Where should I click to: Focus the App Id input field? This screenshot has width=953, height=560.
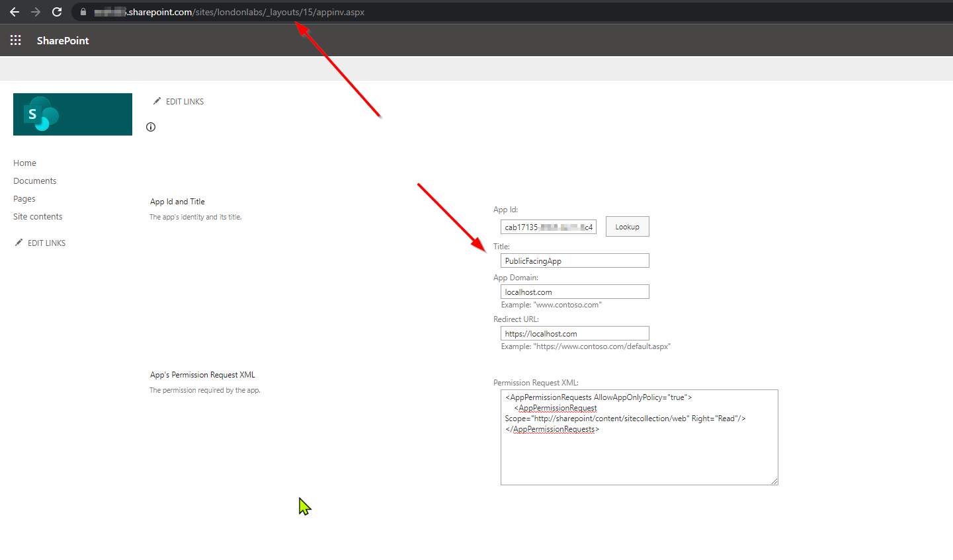coord(548,227)
